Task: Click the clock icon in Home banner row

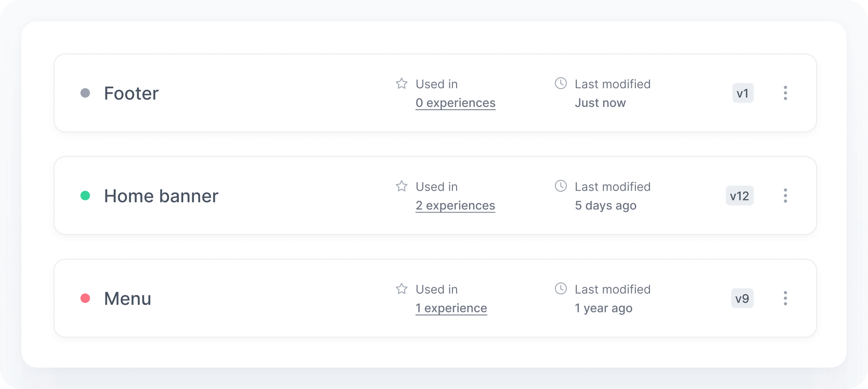Action: point(561,186)
